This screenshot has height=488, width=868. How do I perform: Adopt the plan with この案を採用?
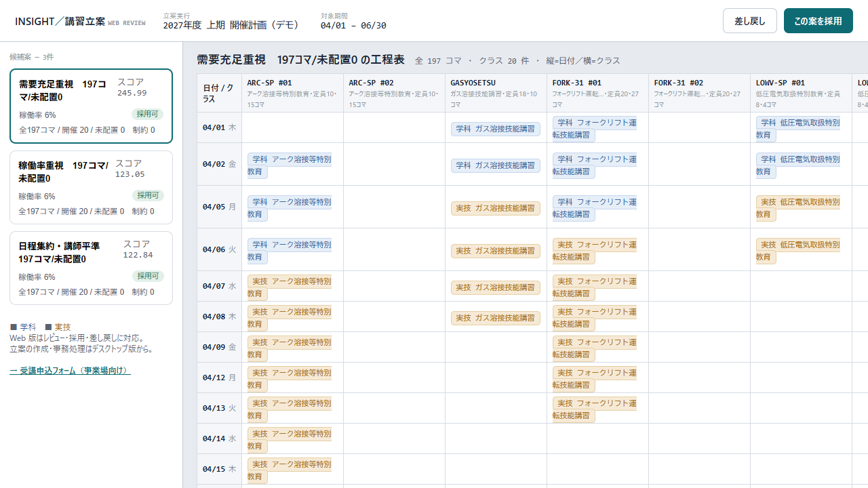(818, 21)
